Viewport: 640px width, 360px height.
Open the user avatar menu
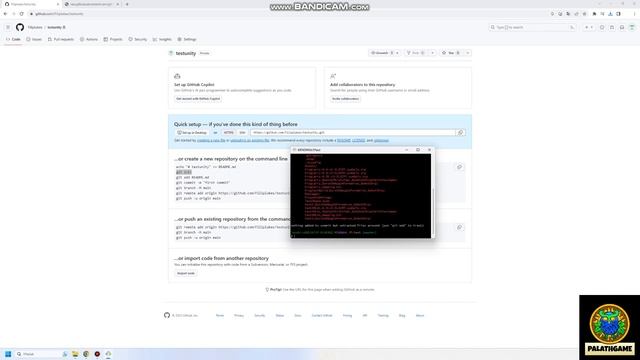632,27
